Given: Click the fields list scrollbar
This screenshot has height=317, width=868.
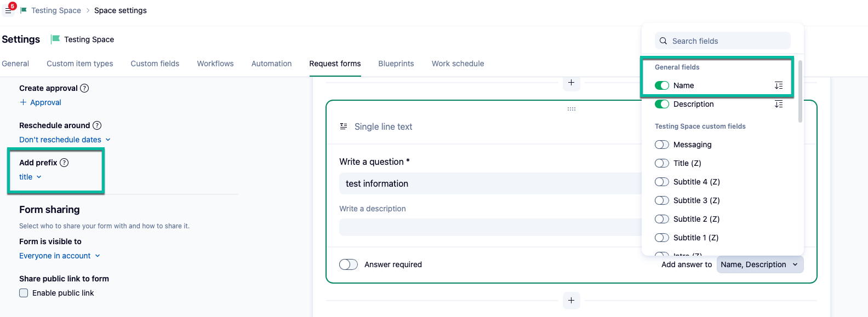Looking at the screenshot, I should 800,91.
